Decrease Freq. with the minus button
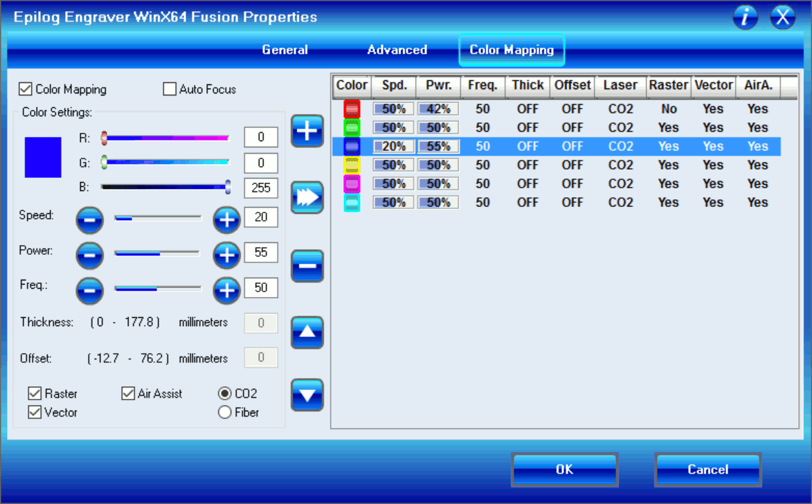 pyautogui.click(x=89, y=291)
